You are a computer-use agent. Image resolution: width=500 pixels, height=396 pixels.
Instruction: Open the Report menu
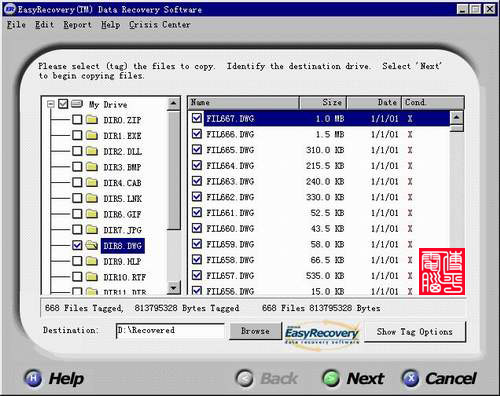point(77,25)
